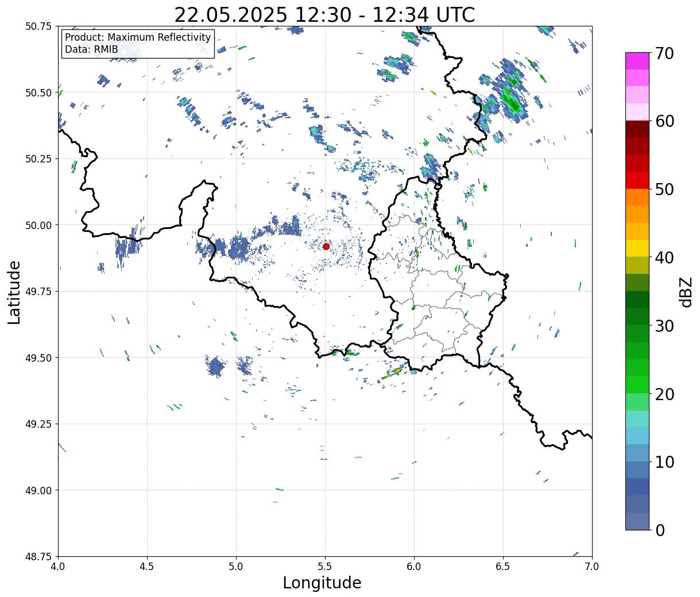
Task: Click the 30 tick label on colorbar
Action: coord(664,326)
